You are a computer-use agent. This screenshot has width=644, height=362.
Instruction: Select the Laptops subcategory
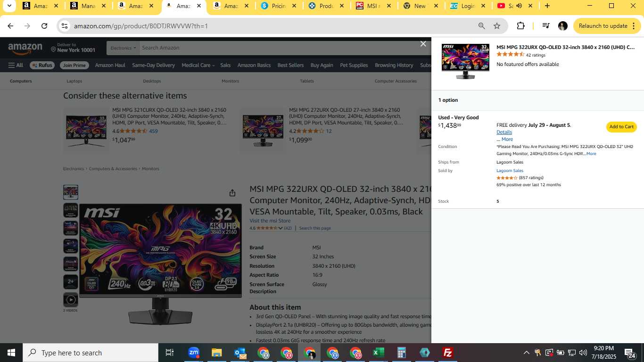pos(74,81)
